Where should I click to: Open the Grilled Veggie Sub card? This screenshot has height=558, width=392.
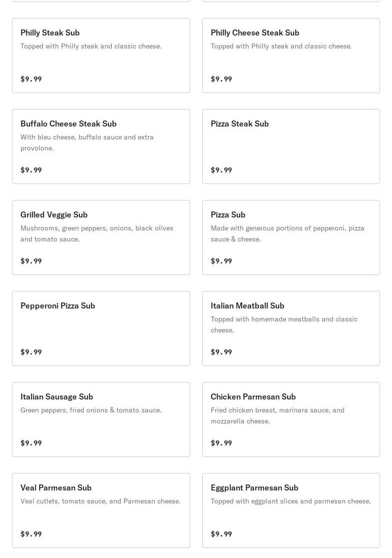(x=101, y=237)
